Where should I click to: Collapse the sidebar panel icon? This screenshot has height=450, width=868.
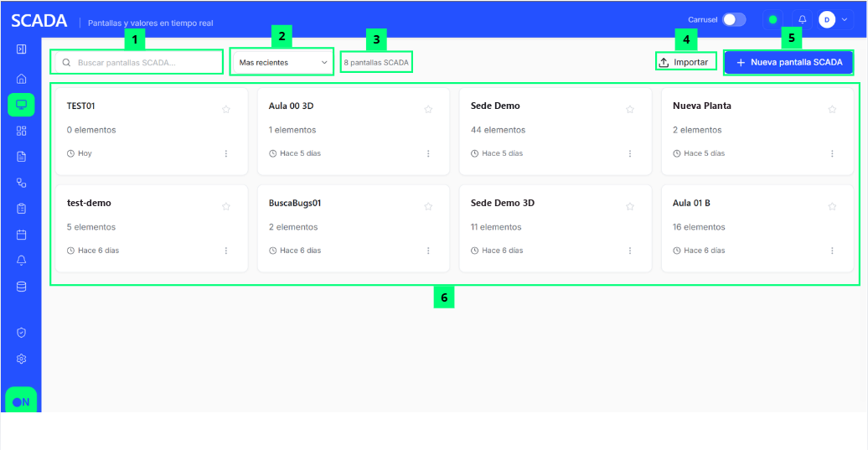point(21,49)
